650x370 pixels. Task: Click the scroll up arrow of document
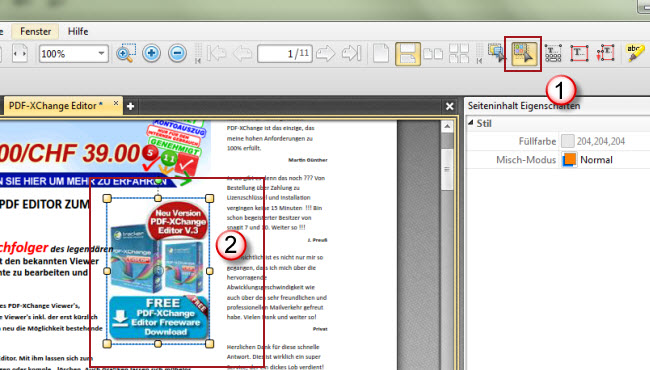coord(447,126)
